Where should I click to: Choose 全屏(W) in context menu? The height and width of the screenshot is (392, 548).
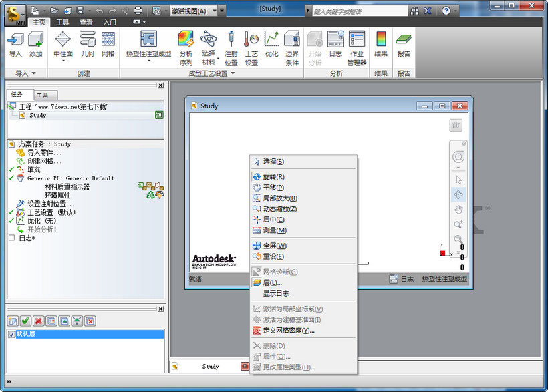(x=303, y=246)
